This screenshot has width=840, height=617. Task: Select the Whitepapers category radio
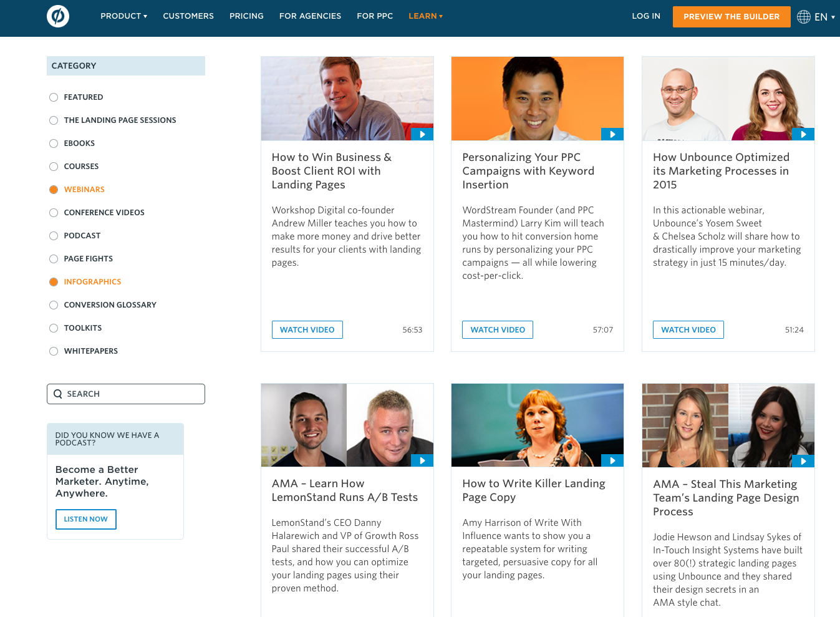tap(54, 351)
